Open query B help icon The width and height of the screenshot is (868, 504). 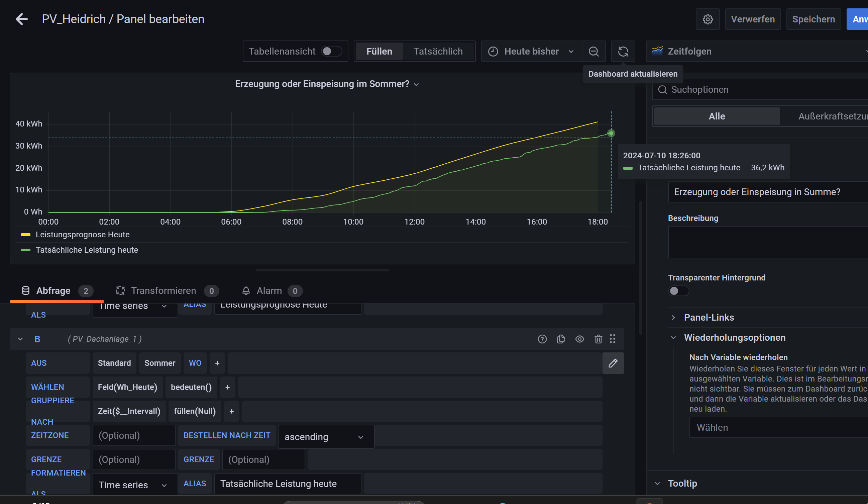pos(542,339)
